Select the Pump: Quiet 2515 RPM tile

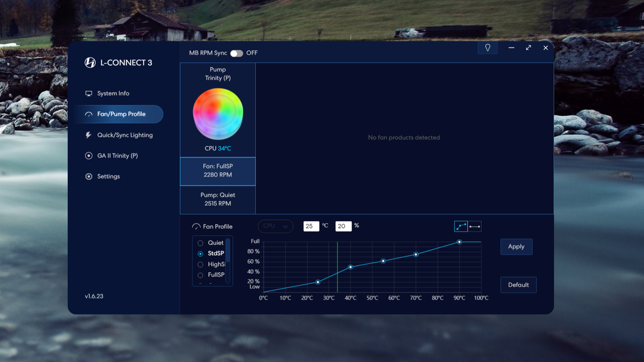[x=218, y=200]
